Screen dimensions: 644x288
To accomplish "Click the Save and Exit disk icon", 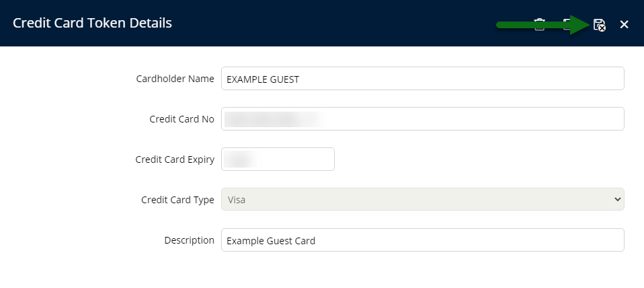I will [600, 25].
